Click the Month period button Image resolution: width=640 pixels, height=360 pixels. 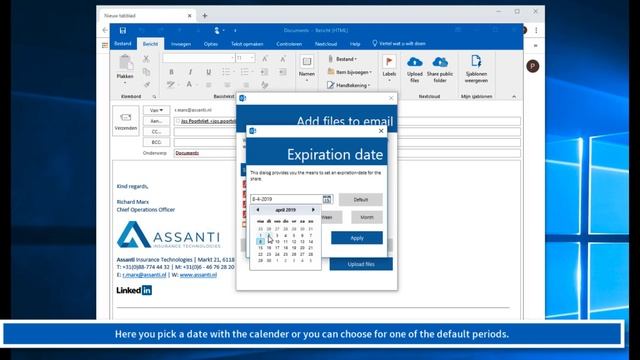[x=367, y=217]
